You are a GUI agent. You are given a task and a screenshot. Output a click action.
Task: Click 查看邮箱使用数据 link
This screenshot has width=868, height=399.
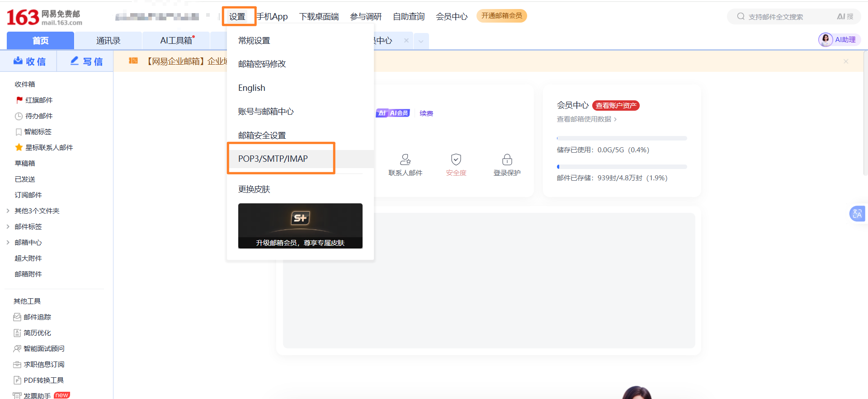[587, 119]
